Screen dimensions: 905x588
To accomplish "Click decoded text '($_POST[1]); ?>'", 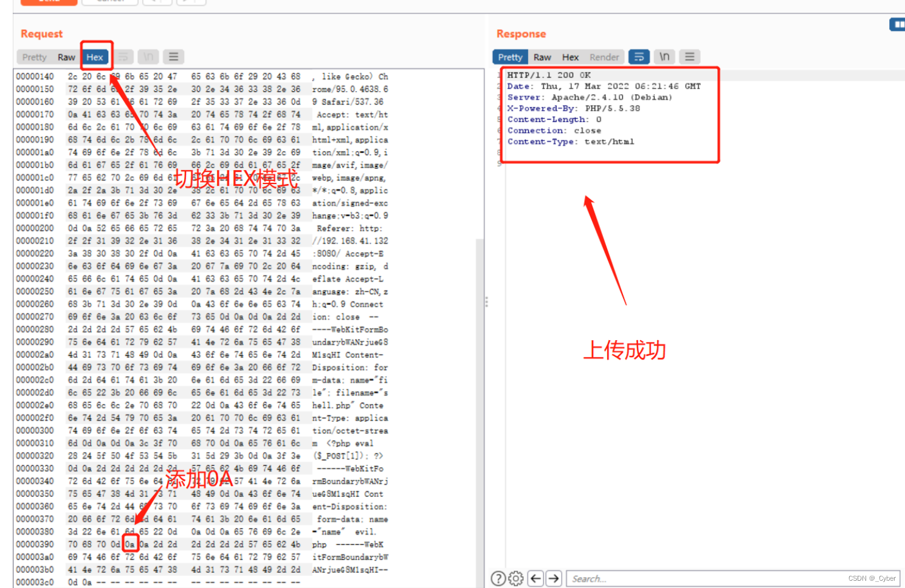I will click(x=348, y=456).
